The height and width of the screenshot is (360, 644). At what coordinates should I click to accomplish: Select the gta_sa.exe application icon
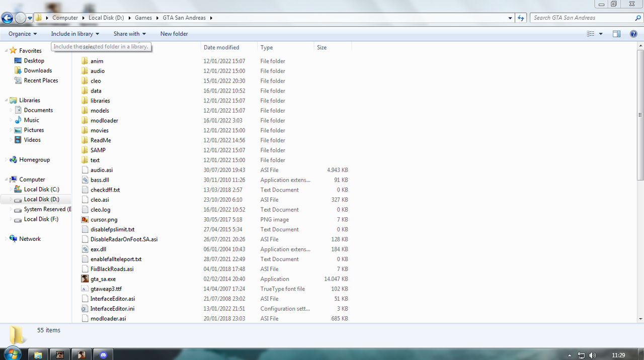point(85,279)
